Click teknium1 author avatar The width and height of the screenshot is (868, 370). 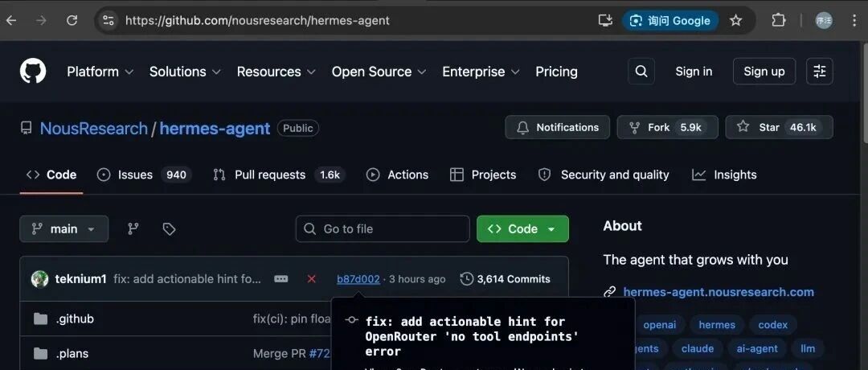click(40, 279)
